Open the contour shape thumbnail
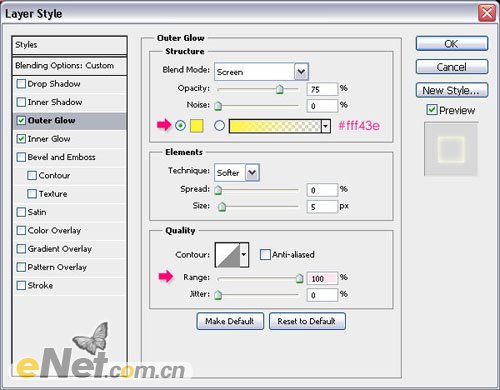 pyautogui.click(x=227, y=255)
